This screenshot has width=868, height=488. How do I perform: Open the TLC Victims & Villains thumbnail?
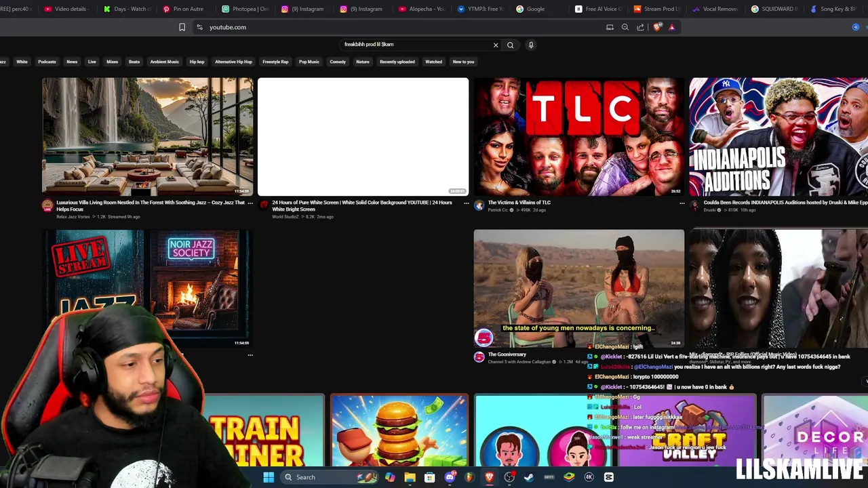point(579,136)
